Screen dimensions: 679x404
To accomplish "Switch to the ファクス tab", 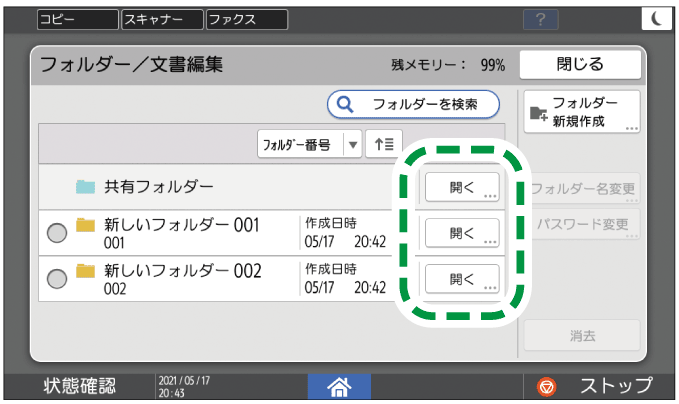I will [247, 19].
